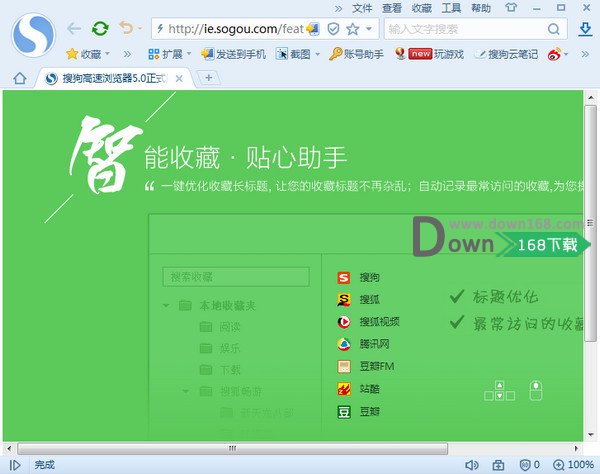Screen dimensions: 600x474
Task: Close the 搜狗高速浏览器5.0 tab
Action: 179,79
